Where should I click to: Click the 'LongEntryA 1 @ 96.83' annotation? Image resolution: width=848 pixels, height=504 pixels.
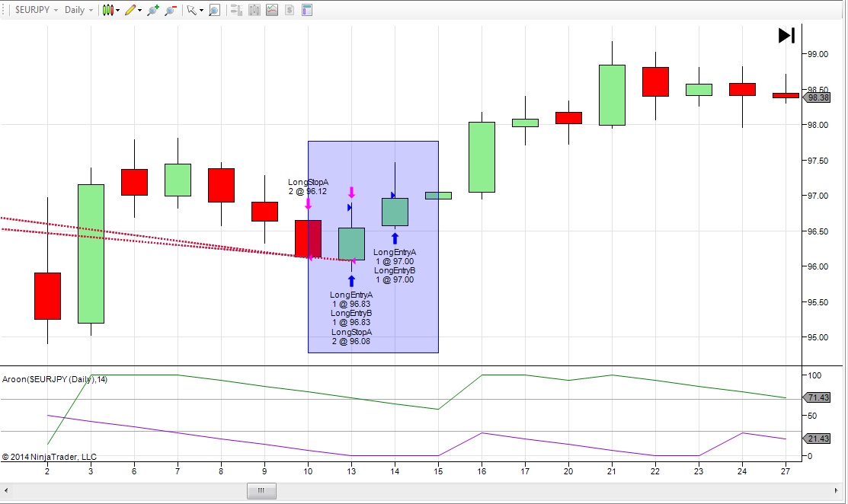tap(351, 299)
